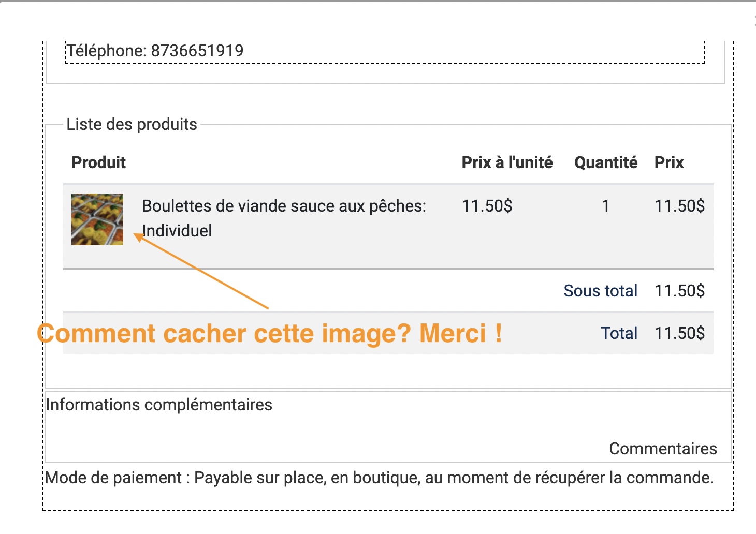
Task: Click the product row's line price
Action: pyautogui.click(x=679, y=206)
